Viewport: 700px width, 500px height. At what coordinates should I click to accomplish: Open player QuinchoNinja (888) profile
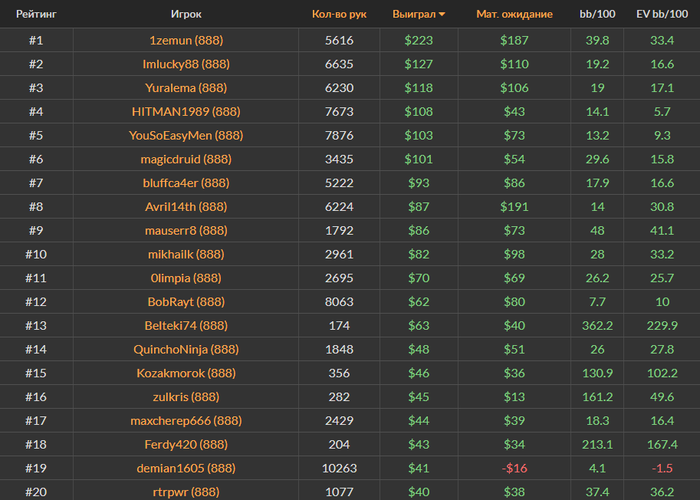[186, 349]
